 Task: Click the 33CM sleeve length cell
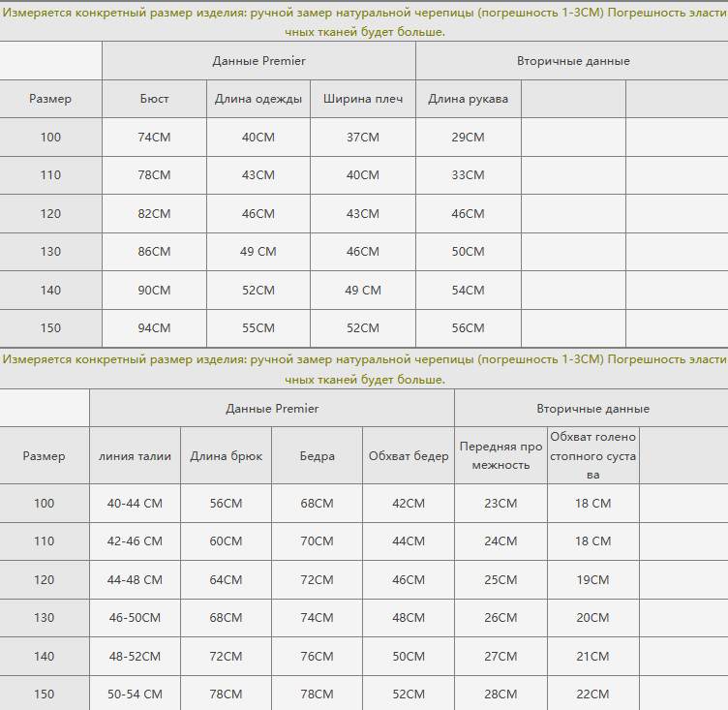(469, 175)
